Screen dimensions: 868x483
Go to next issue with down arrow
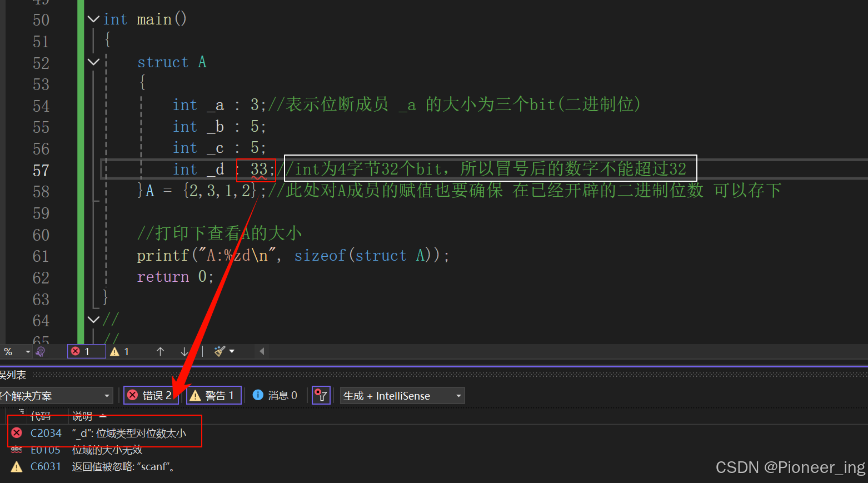click(x=184, y=351)
